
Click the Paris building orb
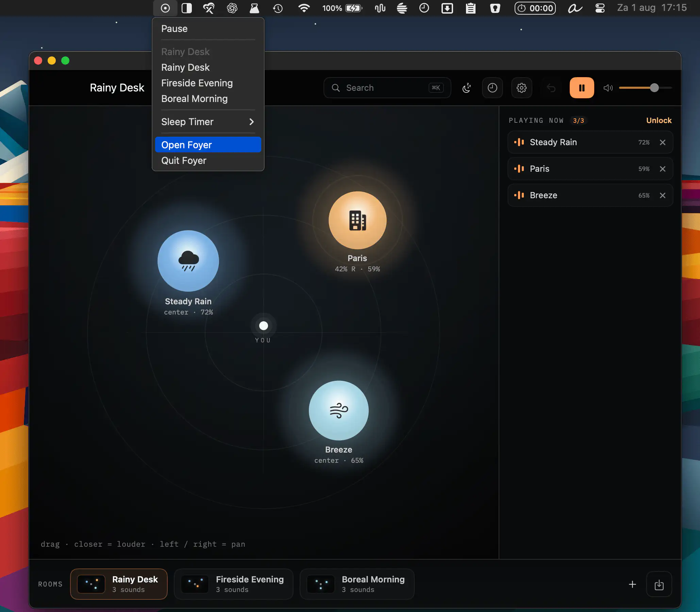(357, 220)
